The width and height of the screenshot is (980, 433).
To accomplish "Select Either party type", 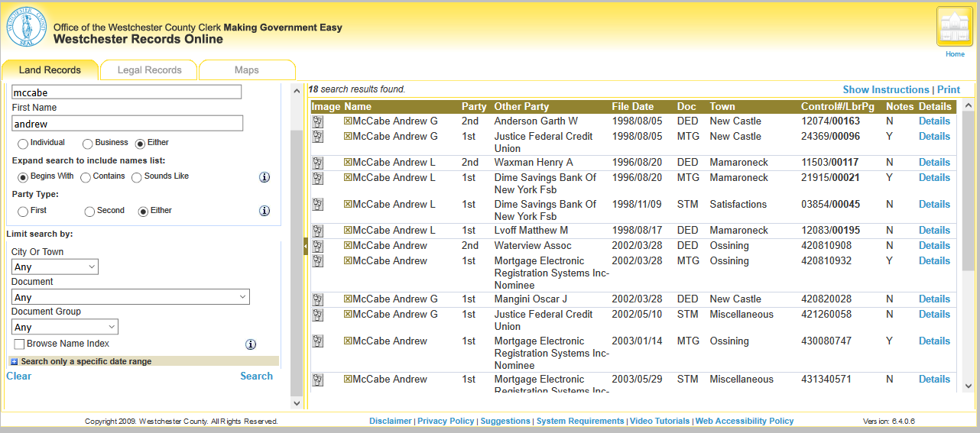I will click(143, 212).
